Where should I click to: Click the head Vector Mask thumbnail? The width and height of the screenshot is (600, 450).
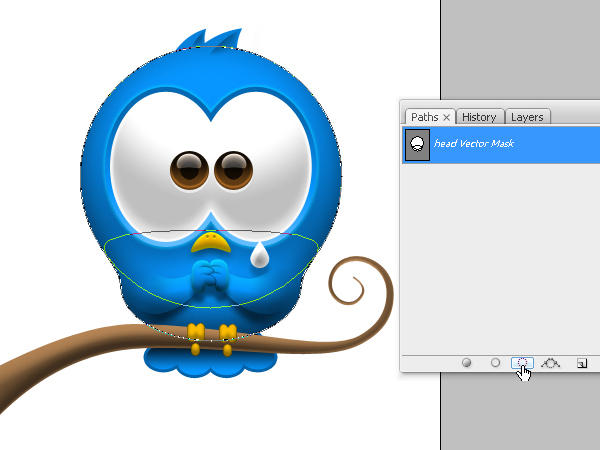point(417,145)
